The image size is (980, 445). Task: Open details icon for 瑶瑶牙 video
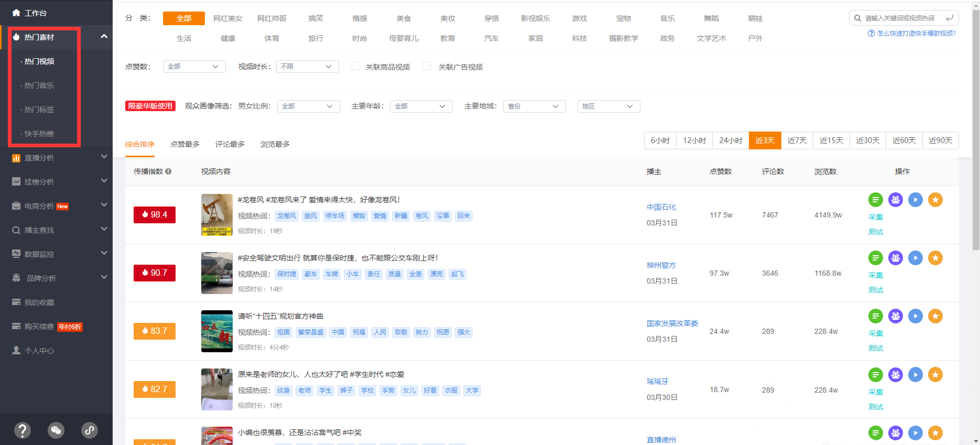point(876,375)
